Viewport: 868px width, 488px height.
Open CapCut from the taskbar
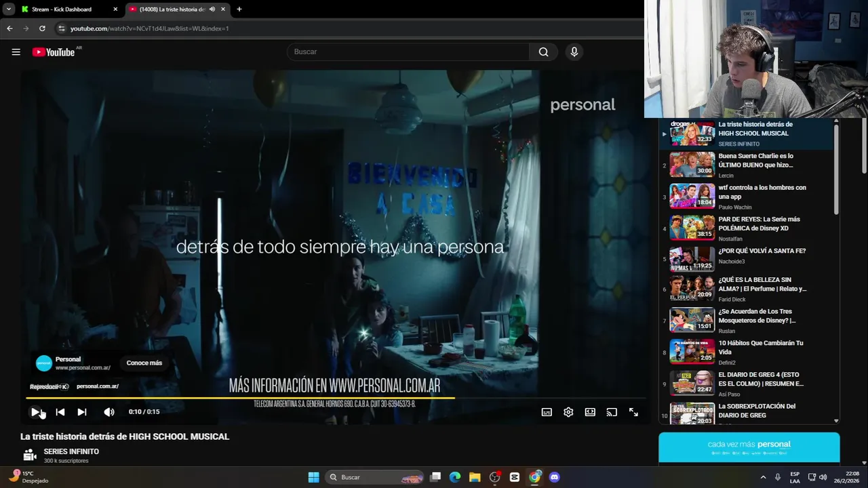pyautogui.click(x=515, y=477)
